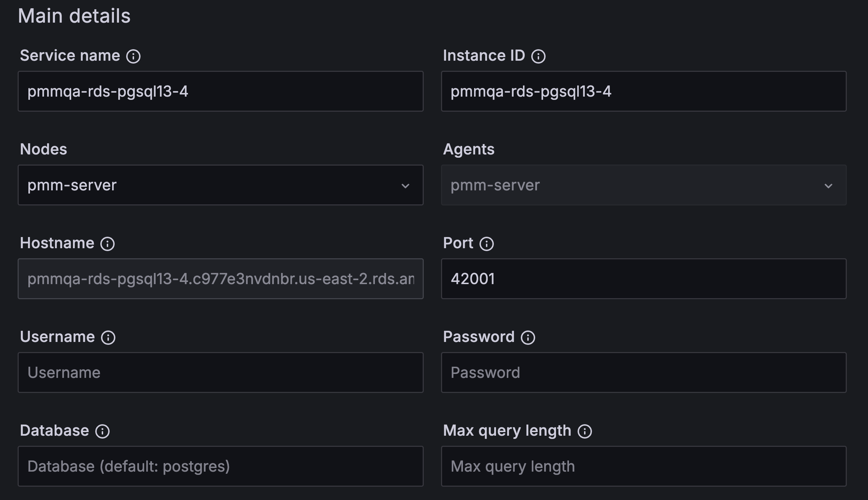This screenshot has width=868, height=500.
Task: Click the Service name info icon
Action: pyautogui.click(x=133, y=56)
